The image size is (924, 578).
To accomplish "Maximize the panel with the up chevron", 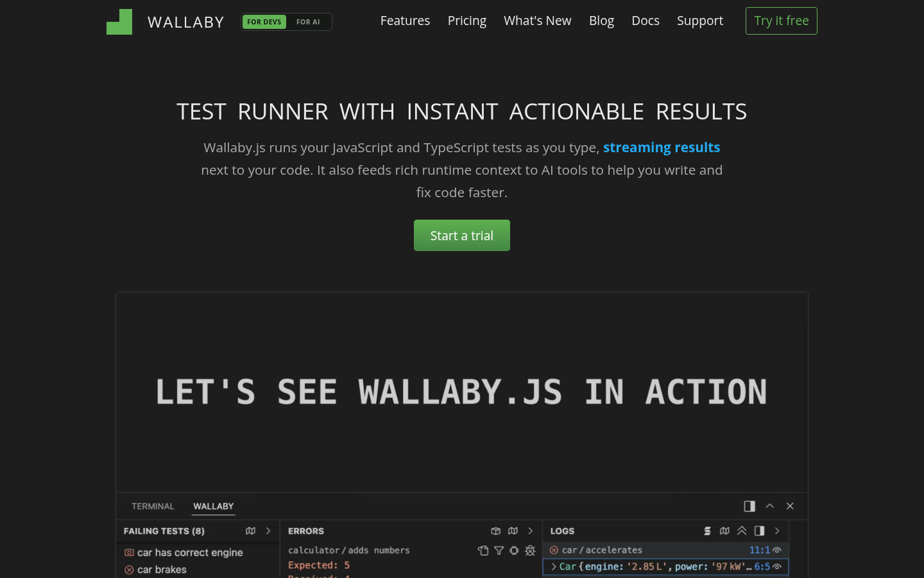I will [x=770, y=506].
